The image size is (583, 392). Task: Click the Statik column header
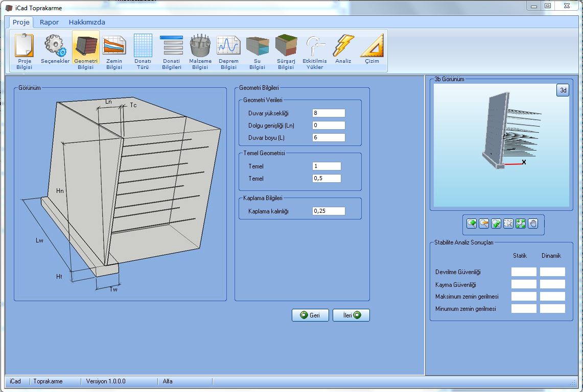[520, 256]
